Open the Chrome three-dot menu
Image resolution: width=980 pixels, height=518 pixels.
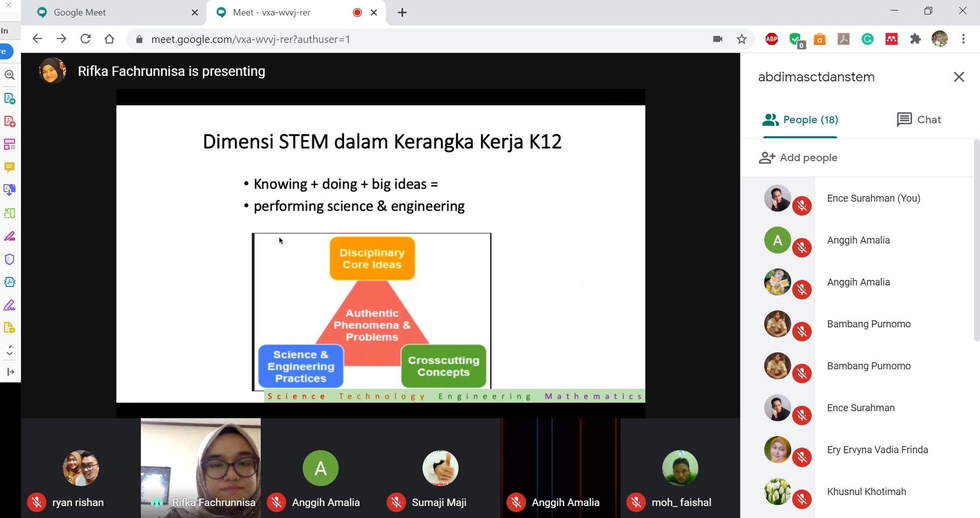pos(963,39)
